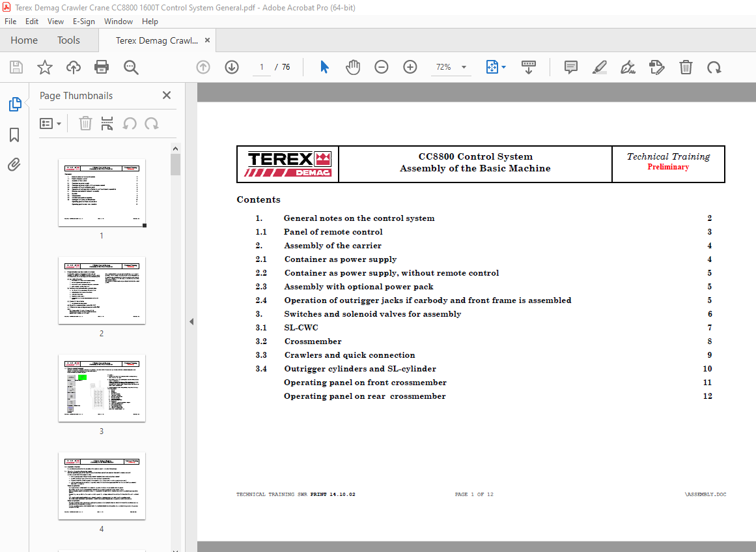
Task: Open the View menu
Action: (x=55, y=22)
